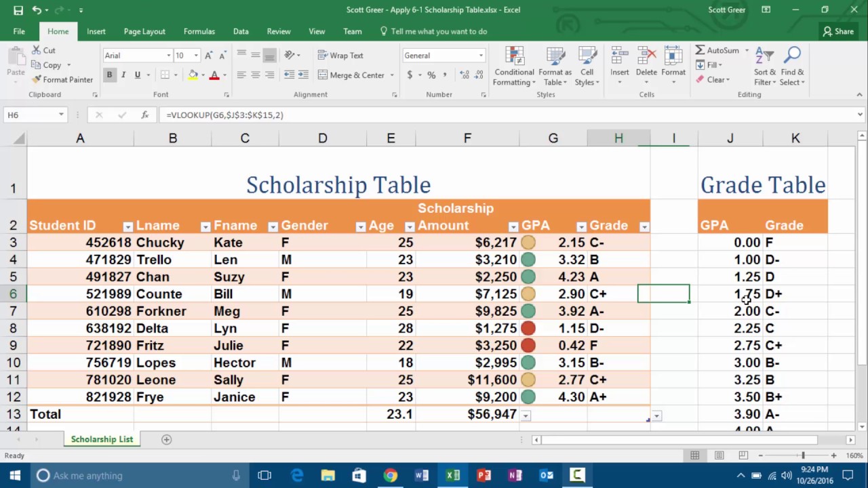The height and width of the screenshot is (488, 868).
Task: Apply accounting dollar number format
Action: click(x=410, y=75)
